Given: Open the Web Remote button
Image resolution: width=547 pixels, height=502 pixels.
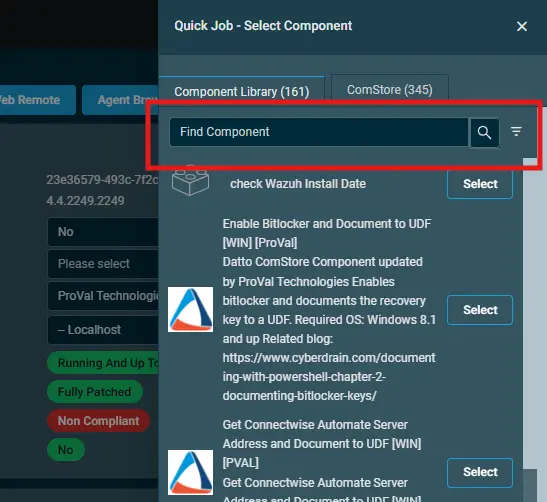Looking at the screenshot, I should [37, 100].
